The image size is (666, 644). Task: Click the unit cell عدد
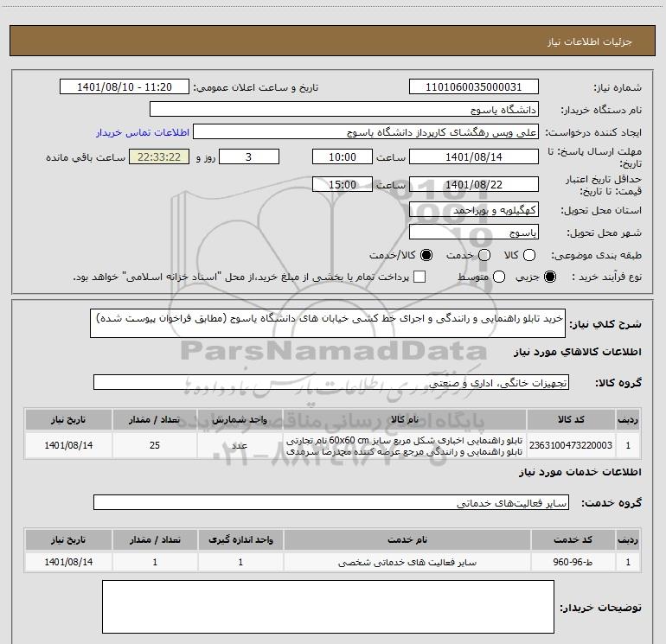[240, 445]
